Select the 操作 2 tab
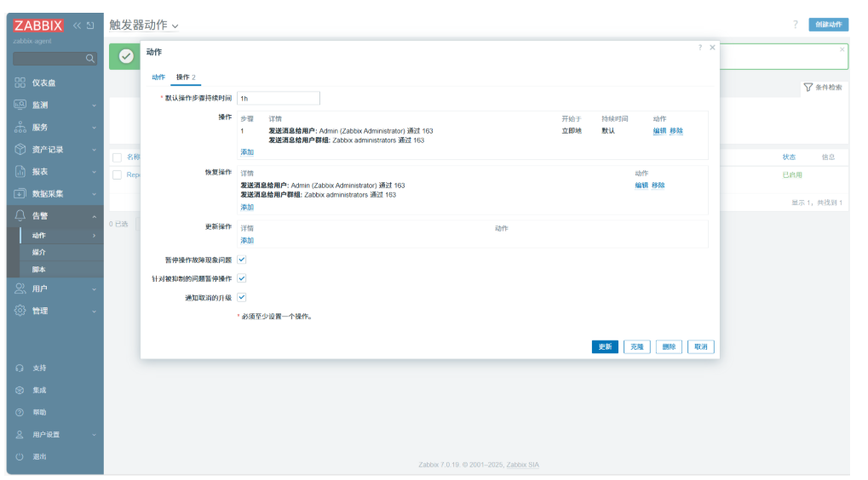Screen dimensions: 868x480 [x=186, y=77]
